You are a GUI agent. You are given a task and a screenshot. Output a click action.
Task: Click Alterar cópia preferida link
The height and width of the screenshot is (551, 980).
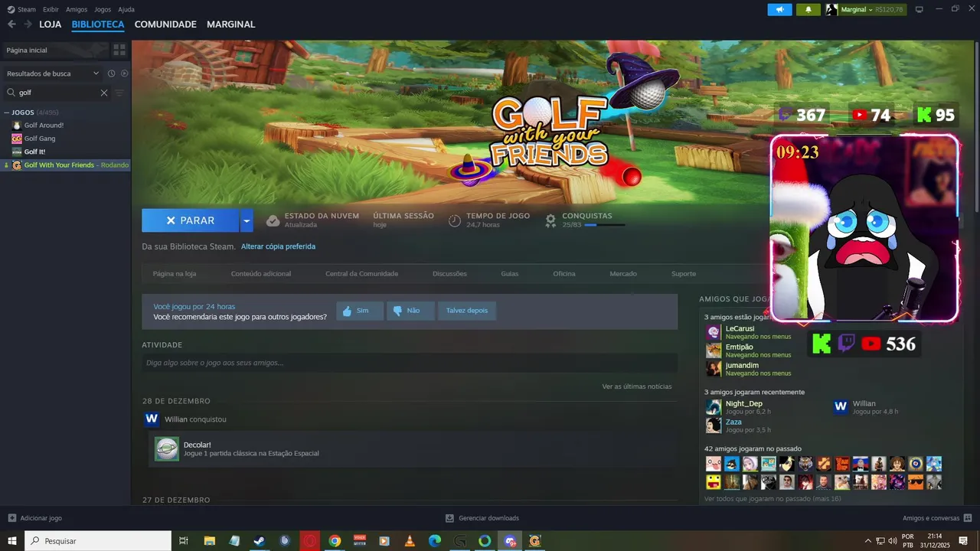coord(278,246)
